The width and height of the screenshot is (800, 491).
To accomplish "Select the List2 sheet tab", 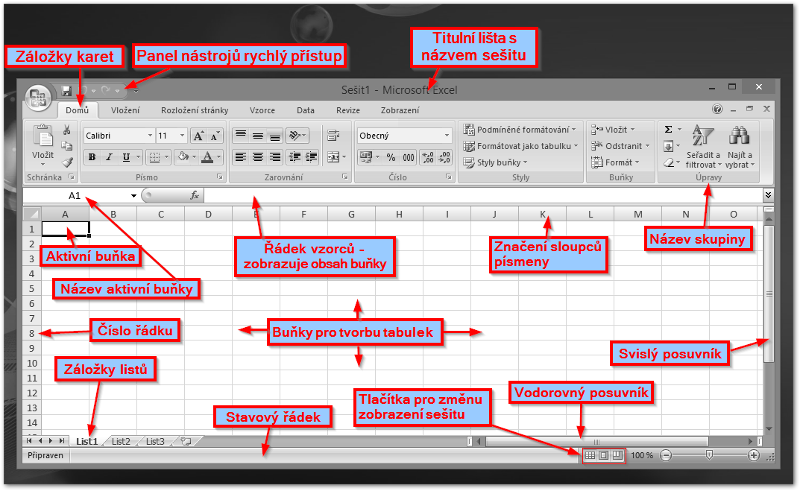I will [x=121, y=441].
